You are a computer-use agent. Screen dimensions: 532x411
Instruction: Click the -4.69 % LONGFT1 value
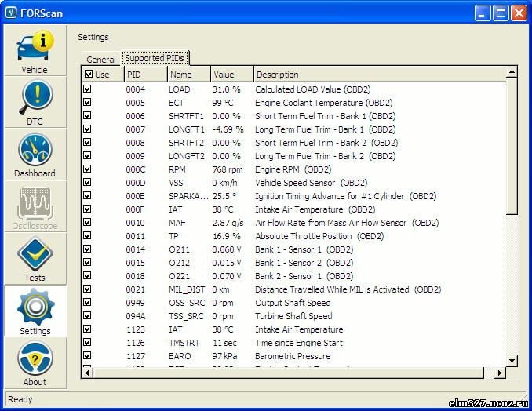point(228,129)
